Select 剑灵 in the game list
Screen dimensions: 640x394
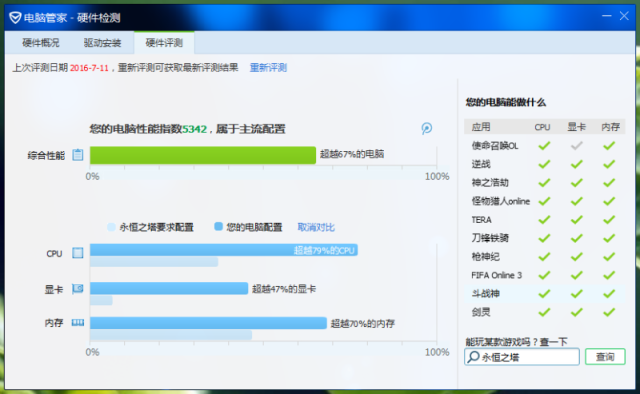481,312
